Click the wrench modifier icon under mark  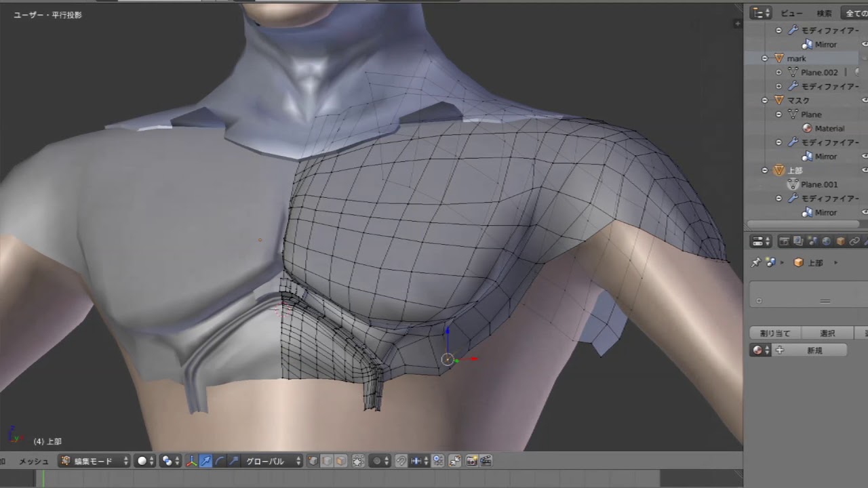pyautogui.click(x=793, y=86)
